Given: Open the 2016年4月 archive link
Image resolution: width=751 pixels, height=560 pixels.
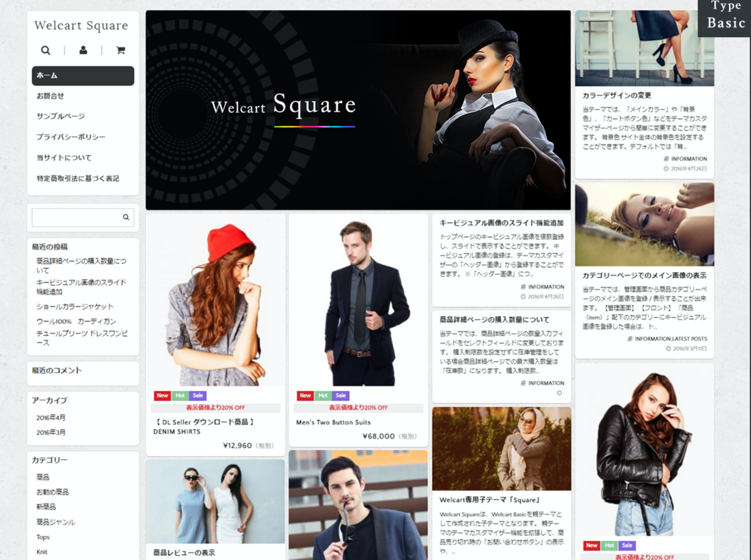Looking at the screenshot, I should coord(51,418).
